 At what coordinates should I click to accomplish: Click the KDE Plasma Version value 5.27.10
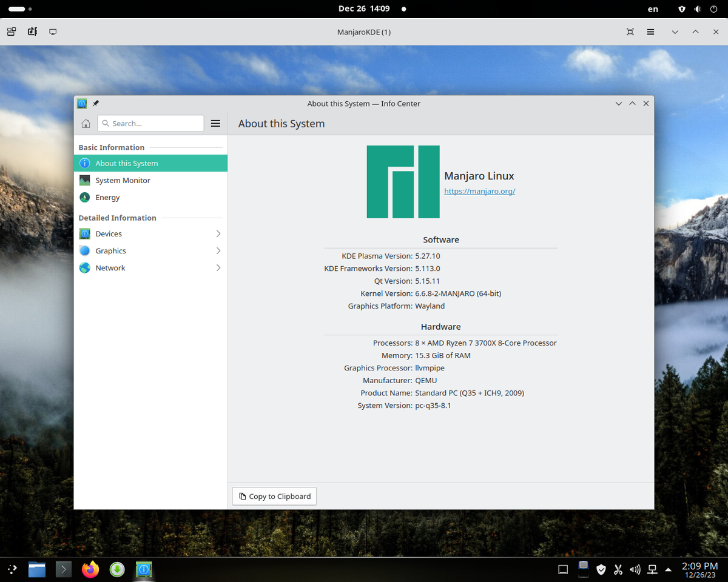point(428,256)
